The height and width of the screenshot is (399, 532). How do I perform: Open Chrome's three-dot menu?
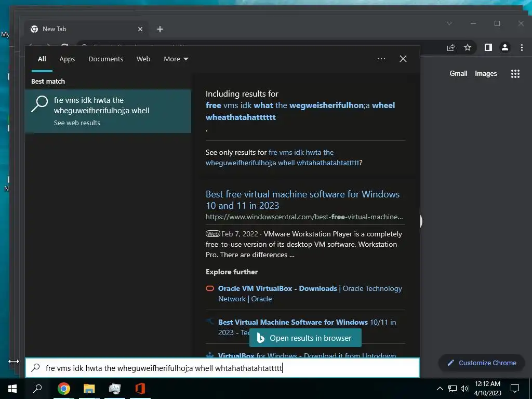click(x=522, y=47)
